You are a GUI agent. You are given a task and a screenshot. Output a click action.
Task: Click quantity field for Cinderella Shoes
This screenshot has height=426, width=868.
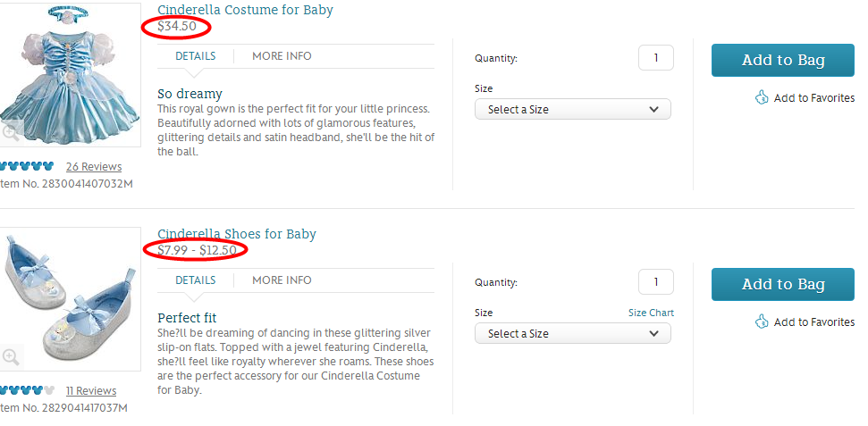(x=655, y=282)
